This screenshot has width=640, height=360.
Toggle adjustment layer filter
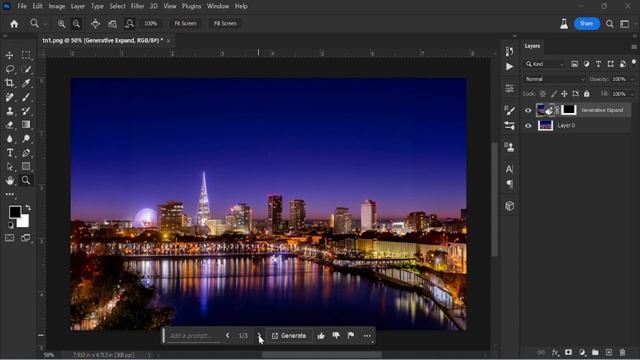(587, 64)
